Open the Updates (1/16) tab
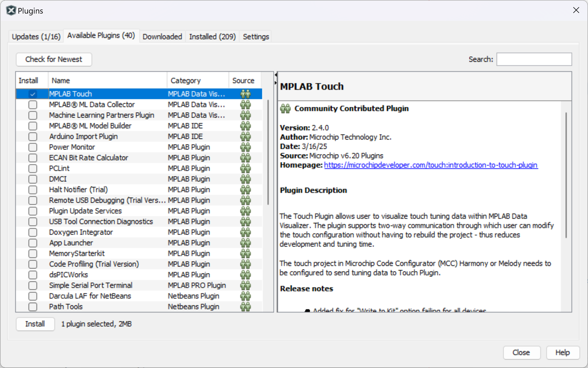 click(36, 37)
